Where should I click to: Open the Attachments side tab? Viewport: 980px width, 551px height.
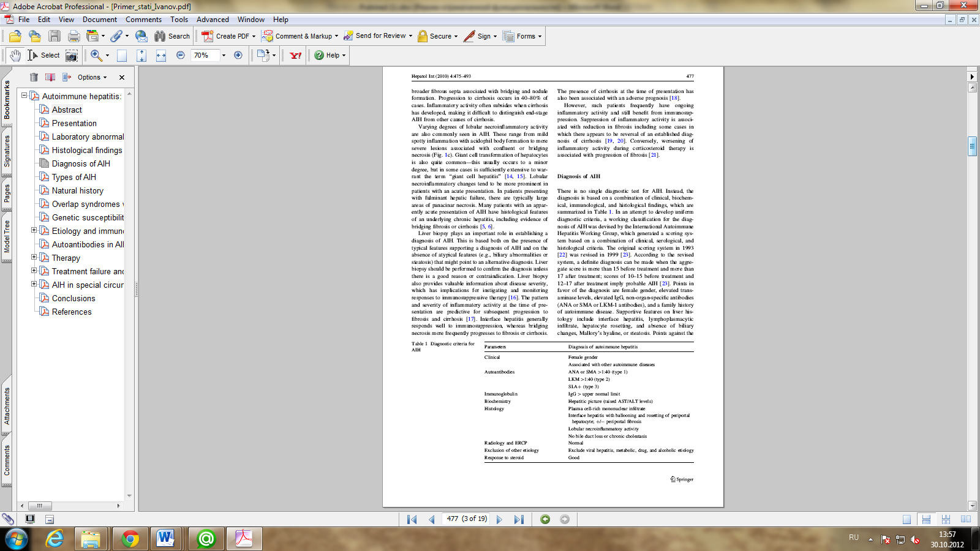coord(7,405)
